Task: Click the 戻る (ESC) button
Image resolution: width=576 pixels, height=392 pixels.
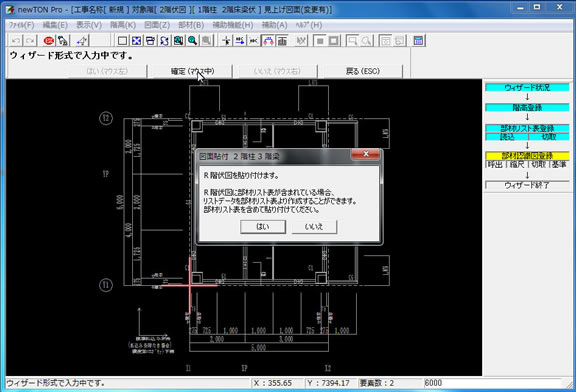Action: 362,71
